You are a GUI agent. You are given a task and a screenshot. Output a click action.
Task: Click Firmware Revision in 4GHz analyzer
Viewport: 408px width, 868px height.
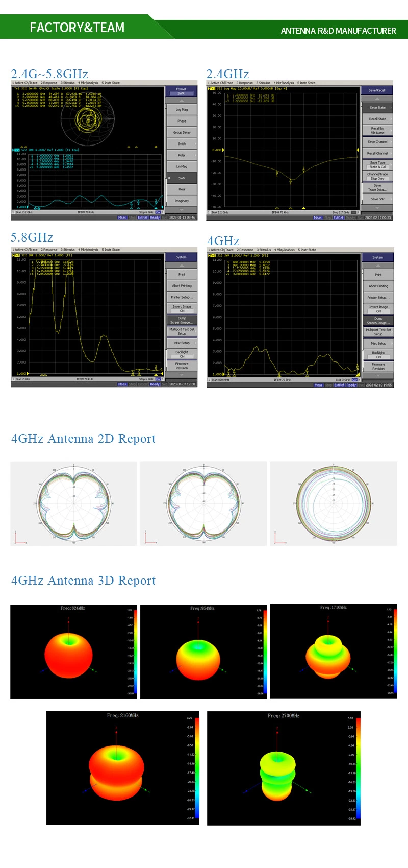[378, 366]
